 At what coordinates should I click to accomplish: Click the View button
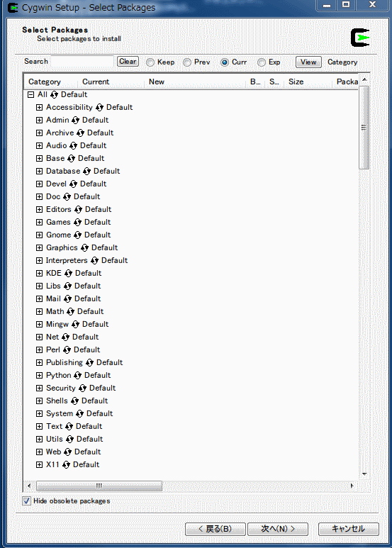coord(308,62)
